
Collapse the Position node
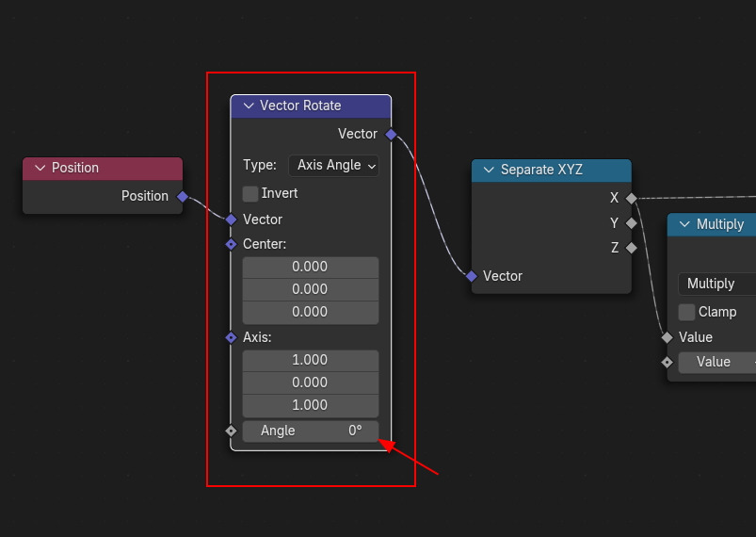coord(40,168)
